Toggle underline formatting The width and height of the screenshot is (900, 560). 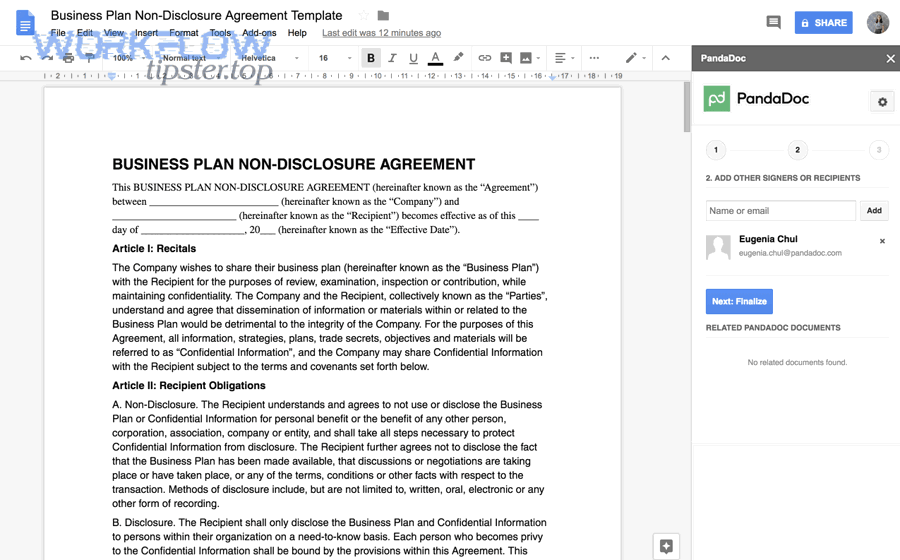point(413,58)
